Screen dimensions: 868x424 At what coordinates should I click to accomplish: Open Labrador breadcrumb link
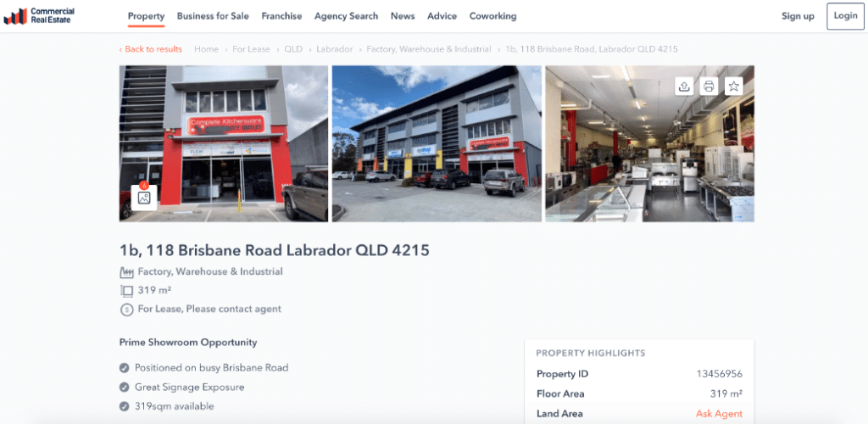334,49
